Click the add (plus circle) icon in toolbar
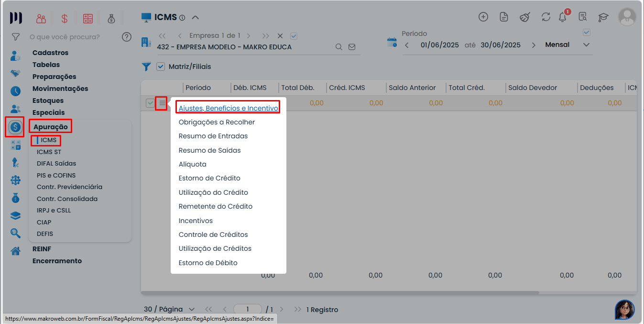644x324 pixels. [483, 17]
